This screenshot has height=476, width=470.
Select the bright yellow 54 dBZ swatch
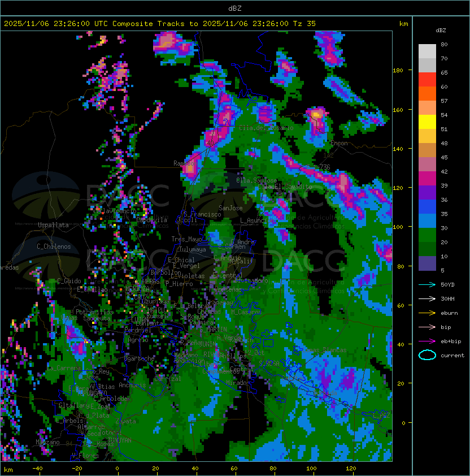pyautogui.click(x=427, y=122)
